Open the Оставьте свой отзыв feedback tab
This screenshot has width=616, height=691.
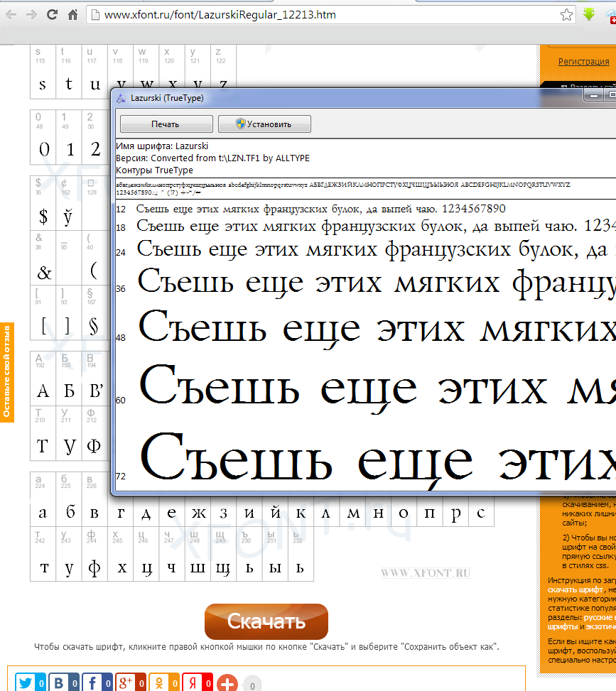pyautogui.click(x=7, y=372)
